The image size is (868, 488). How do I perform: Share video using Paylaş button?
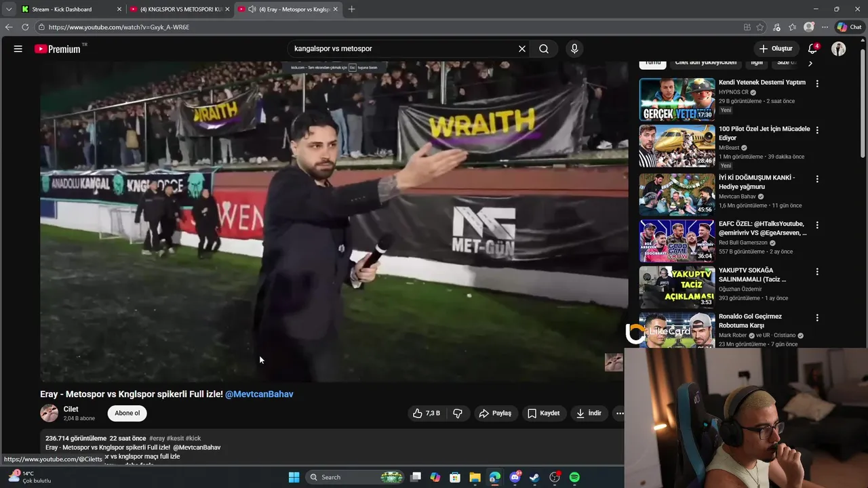coord(495,413)
